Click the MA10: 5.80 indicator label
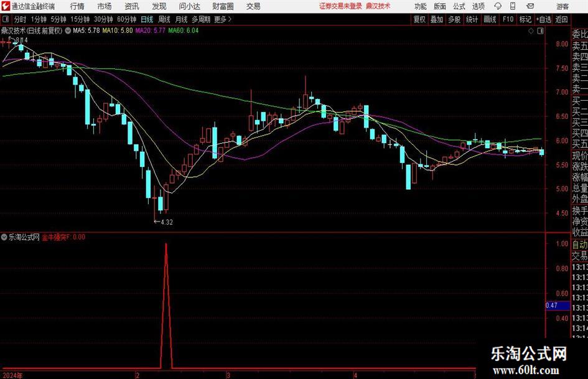Viewport: 588px width, 379px height. (x=118, y=30)
